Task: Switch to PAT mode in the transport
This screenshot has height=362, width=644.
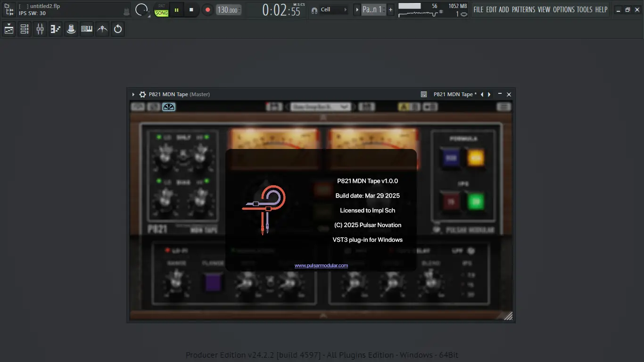Action: pos(162,6)
